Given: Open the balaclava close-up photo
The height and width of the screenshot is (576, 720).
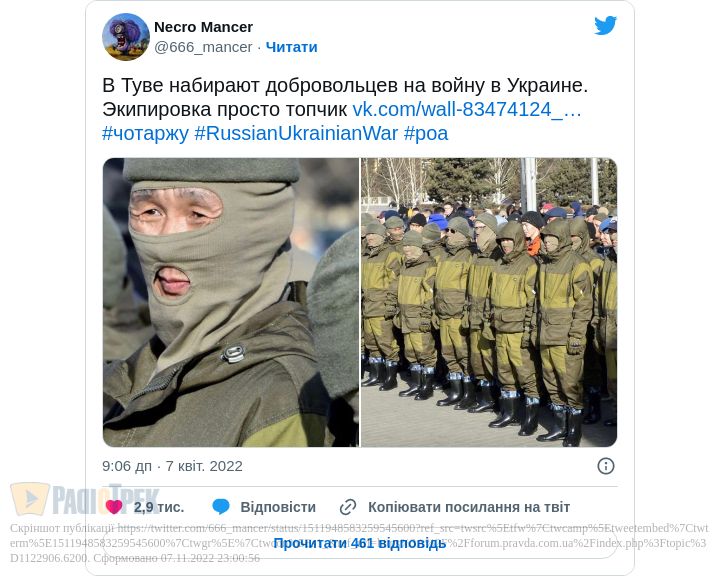Looking at the screenshot, I should coord(231,302).
